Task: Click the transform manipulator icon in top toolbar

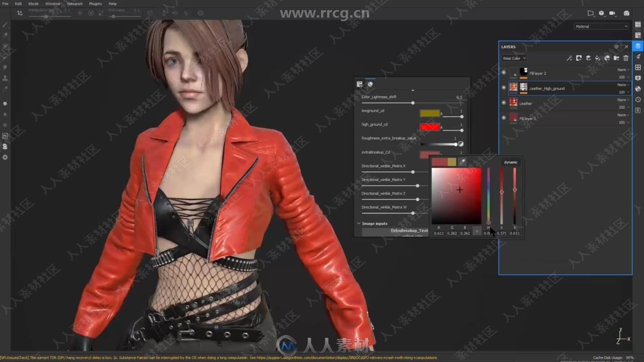Action: 20,13
